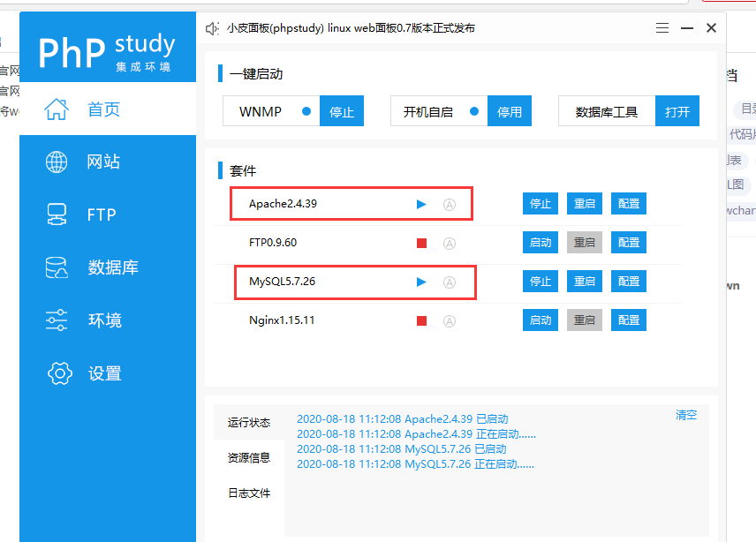This screenshot has width=756, height=542.
Task: Start the Nginx1.15.11 service
Action: (541, 320)
